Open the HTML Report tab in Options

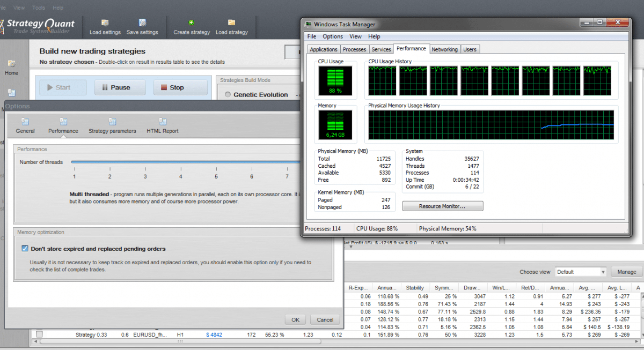coord(163,126)
